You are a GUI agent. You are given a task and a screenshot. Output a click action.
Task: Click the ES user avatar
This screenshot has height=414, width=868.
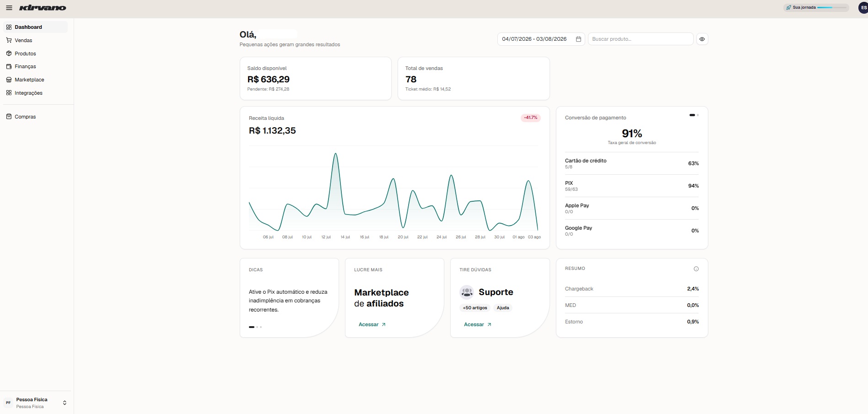pos(863,8)
